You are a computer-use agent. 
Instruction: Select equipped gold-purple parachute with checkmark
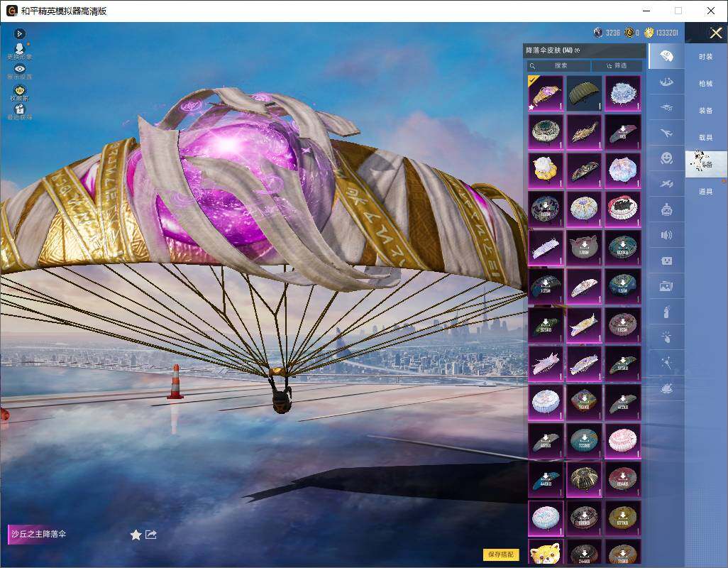(546, 93)
